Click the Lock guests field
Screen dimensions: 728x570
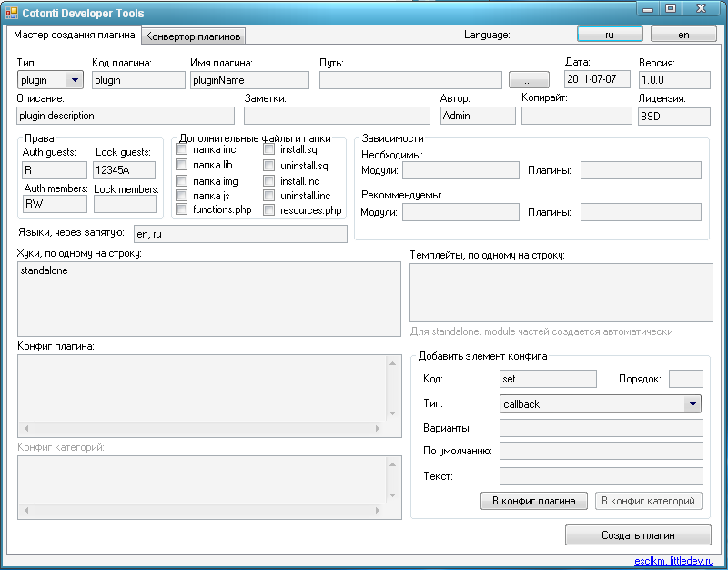[x=124, y=170]
